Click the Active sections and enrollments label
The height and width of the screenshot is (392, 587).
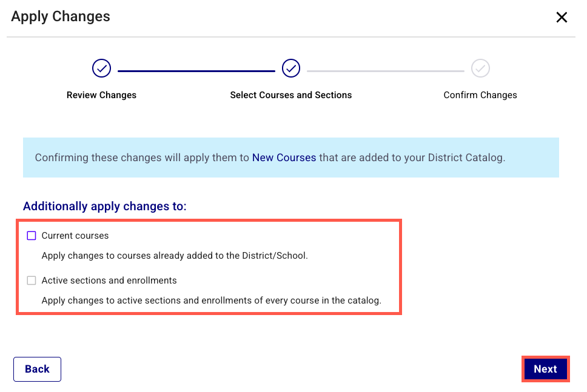pyautogui.click(x=109, y=281)
